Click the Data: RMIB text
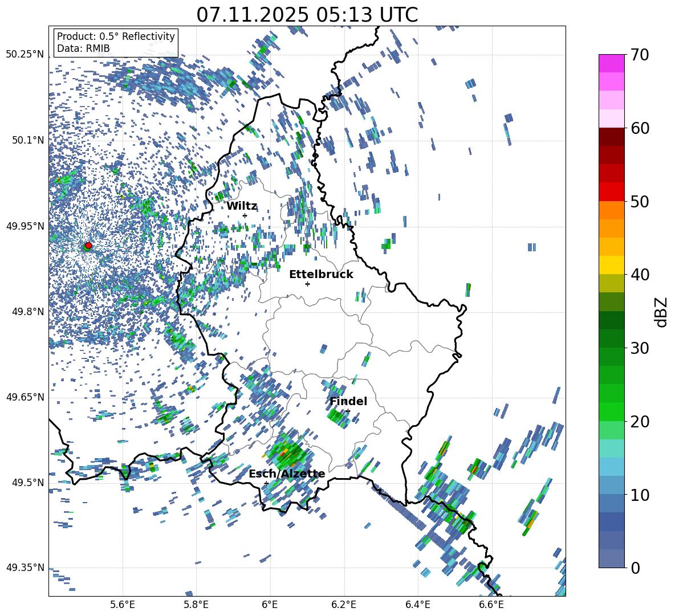The height and width of the screenshot is (616, 675). point(83,48)
